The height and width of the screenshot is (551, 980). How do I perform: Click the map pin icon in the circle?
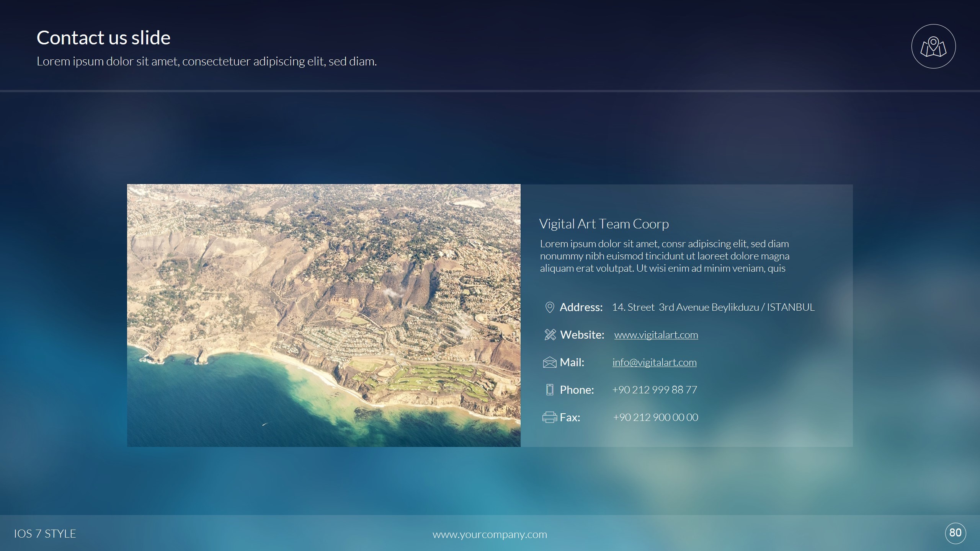coord(933,47)
